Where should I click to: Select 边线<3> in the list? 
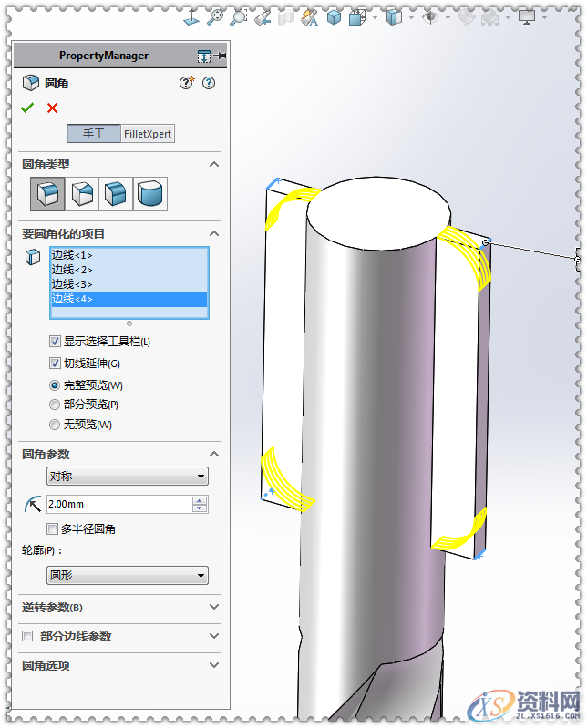129,284
